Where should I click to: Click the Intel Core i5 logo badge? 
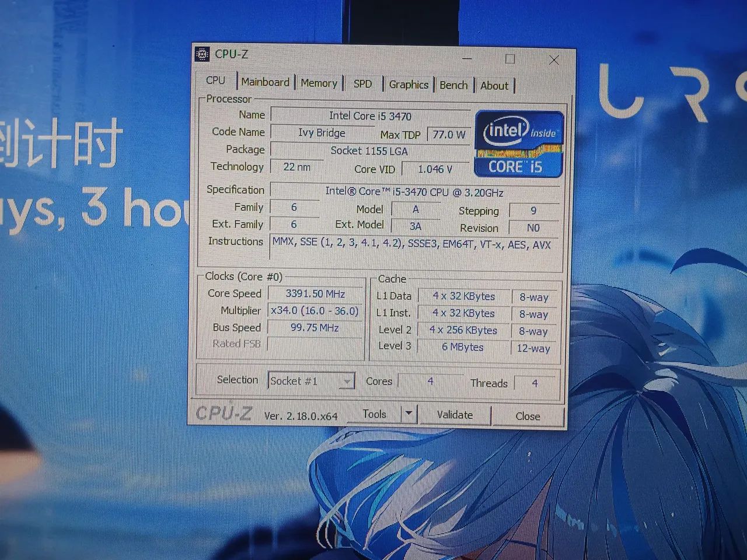click(x=519, y=144)
